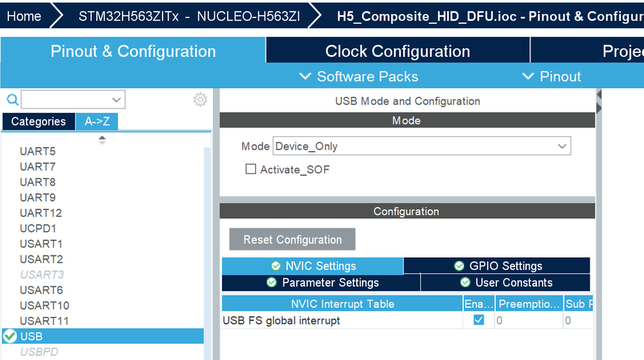Enable the Activate_SOF checkbox
Screen dimensions: 644x360
pyautogui.click(x=250, y=169)
